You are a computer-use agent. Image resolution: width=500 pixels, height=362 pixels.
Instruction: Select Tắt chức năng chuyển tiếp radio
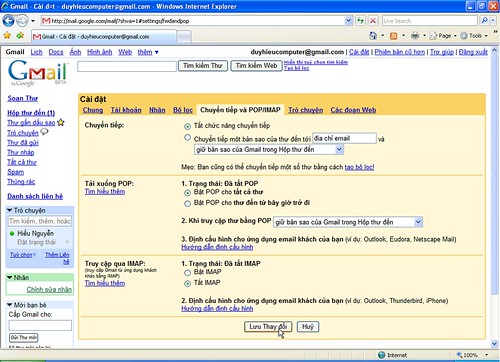click(x=188, y=126)
